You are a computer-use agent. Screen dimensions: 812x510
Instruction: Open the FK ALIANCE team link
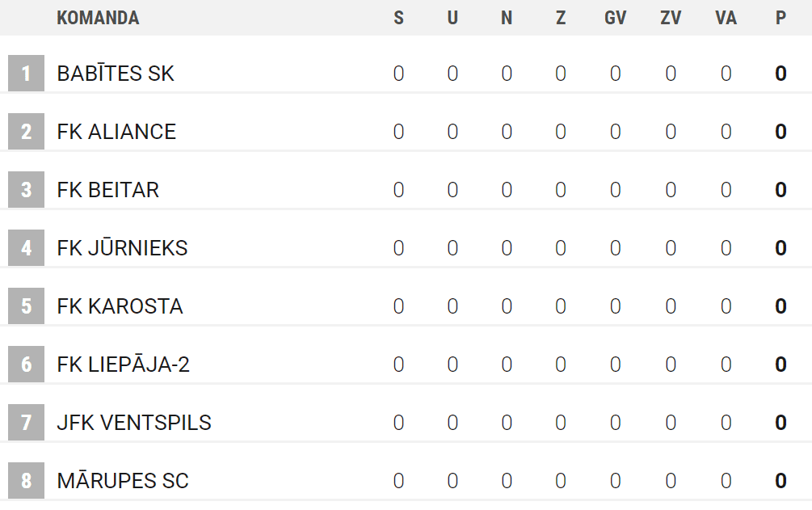(116, 132)
